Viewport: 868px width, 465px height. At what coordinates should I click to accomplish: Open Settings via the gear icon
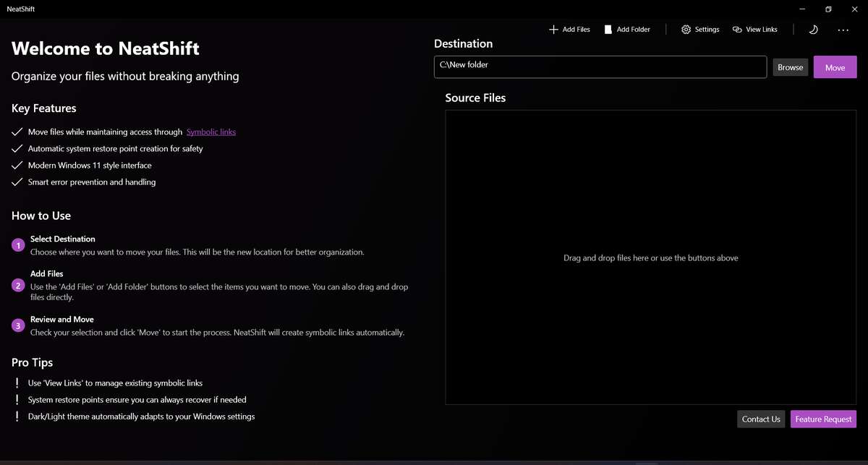coord(686,30)
